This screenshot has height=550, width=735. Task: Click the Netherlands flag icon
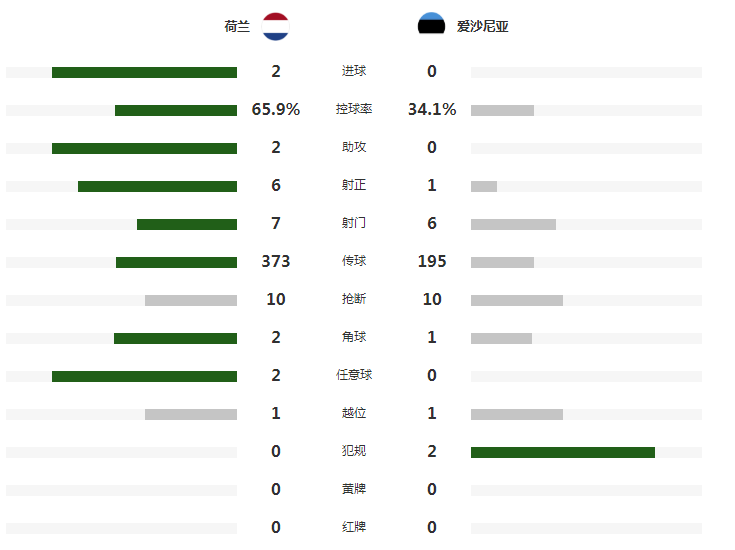coord(276,26)
